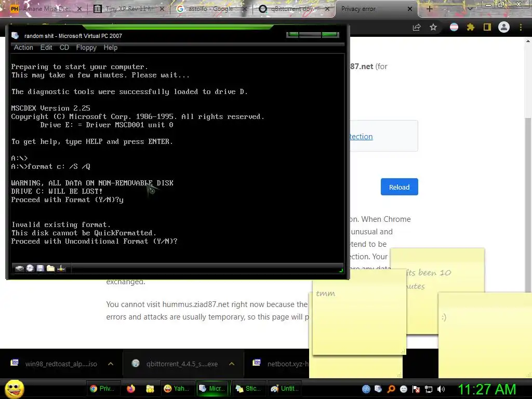This screenshot has width=532, height=399.
Task: Open the file explorer taskbar icon
Action: tap(150, 389)
